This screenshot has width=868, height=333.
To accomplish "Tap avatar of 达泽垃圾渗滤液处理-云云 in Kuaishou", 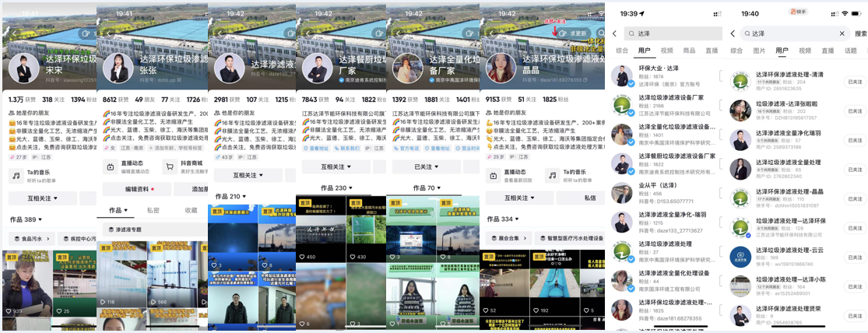I will click(x=740, y=257).
